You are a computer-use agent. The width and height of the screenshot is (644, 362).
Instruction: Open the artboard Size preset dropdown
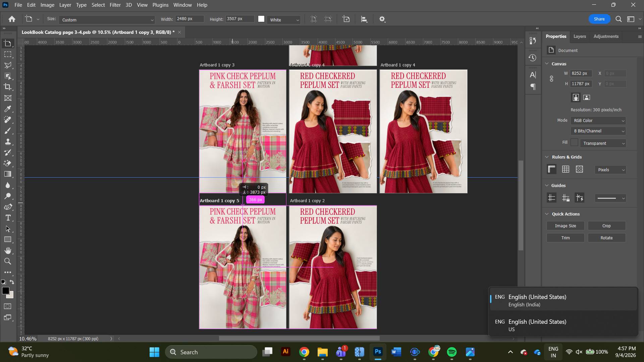tap(107, 20)
